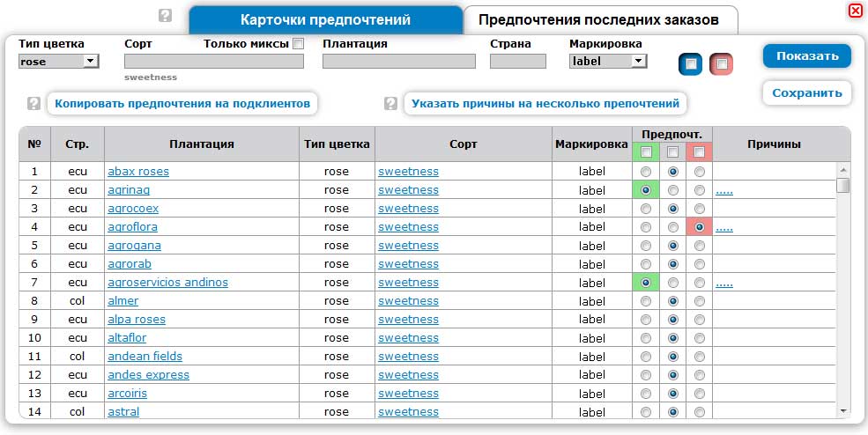Select the red radio button for abax roses
Image resolution: width=868 pixels, height=435 pixels.
(700, 172)
